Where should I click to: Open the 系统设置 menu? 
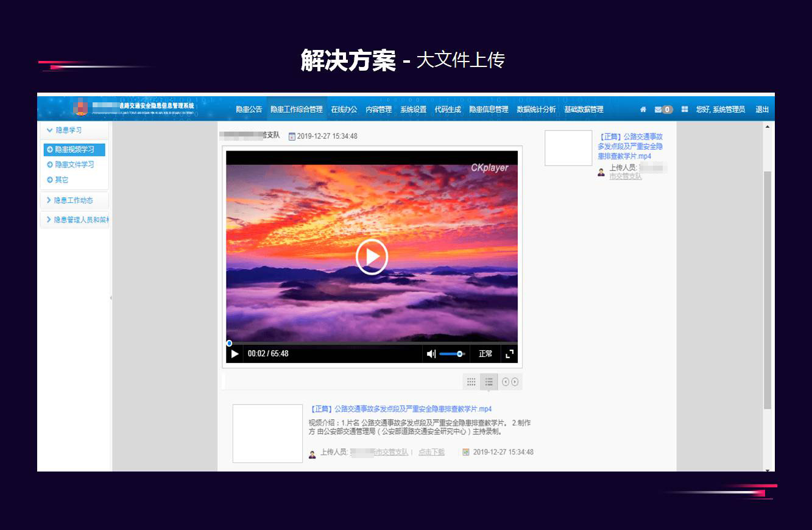(x=413, y=109)
